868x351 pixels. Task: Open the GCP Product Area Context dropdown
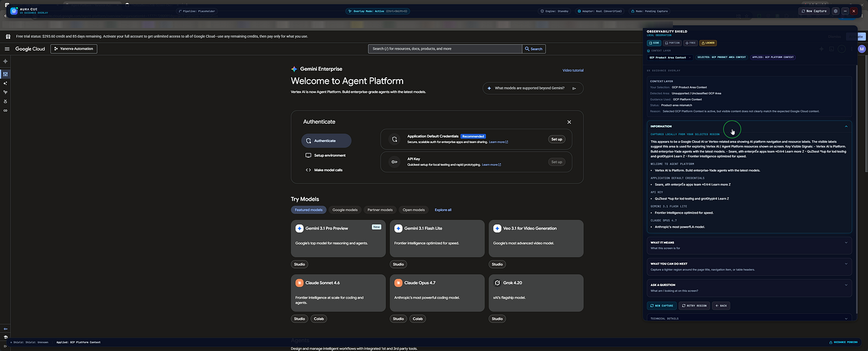pyautogui.click(x=670, y=57)
